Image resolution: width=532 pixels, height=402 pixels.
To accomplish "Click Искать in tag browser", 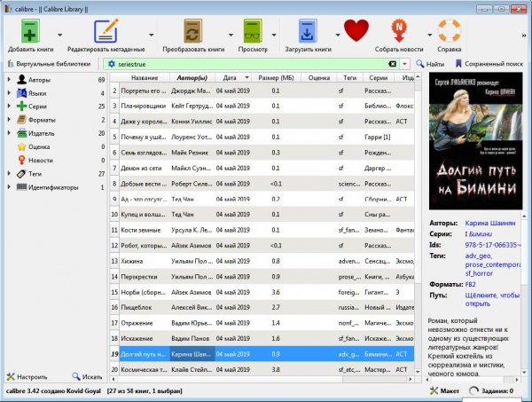I will point(87,376).
